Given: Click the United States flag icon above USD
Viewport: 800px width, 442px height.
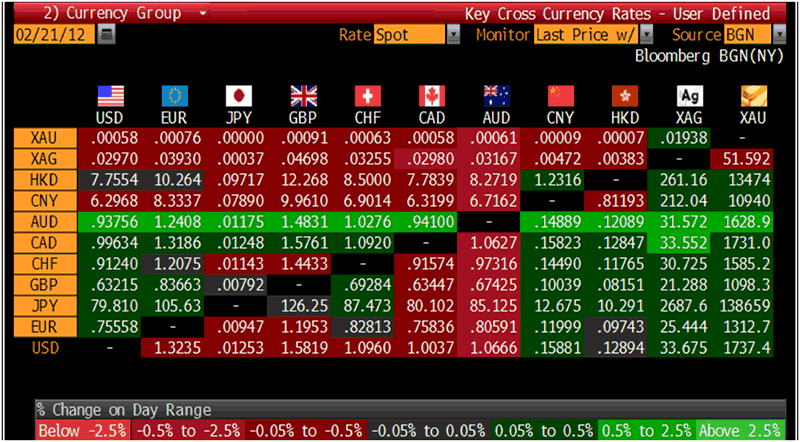Looking at the screenshot, I should point(110,96).
